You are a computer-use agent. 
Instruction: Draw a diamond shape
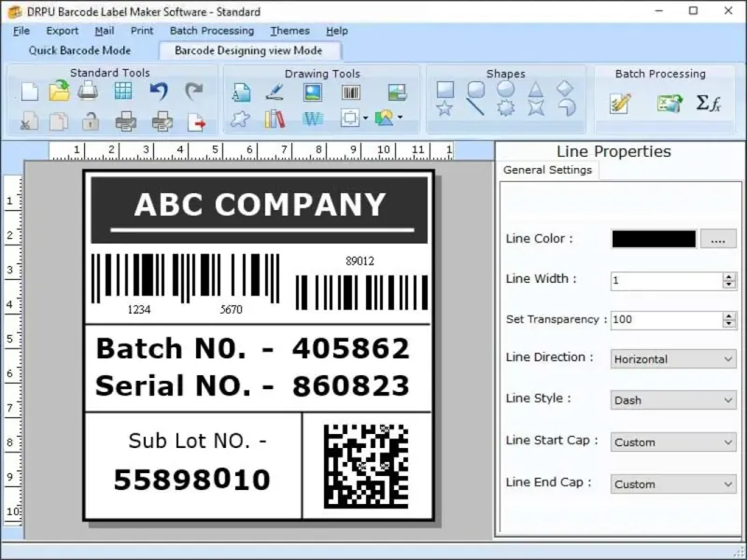[565, 88]
